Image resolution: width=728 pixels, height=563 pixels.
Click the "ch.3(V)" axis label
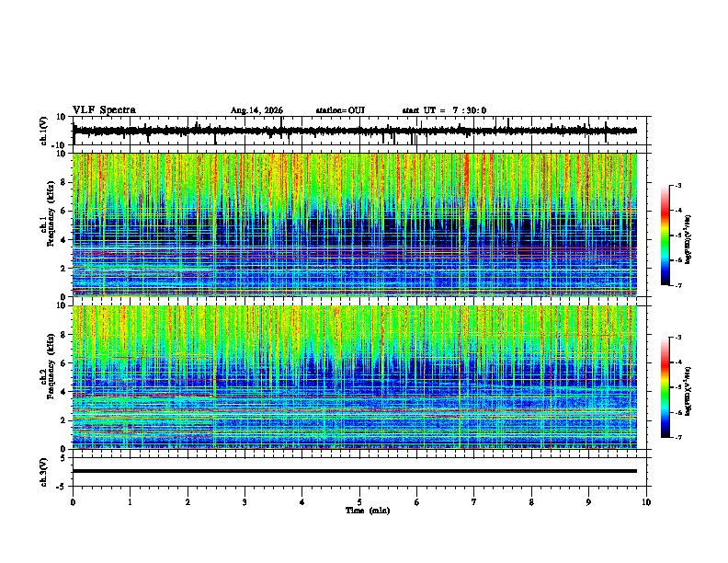(x=44, y=472)
